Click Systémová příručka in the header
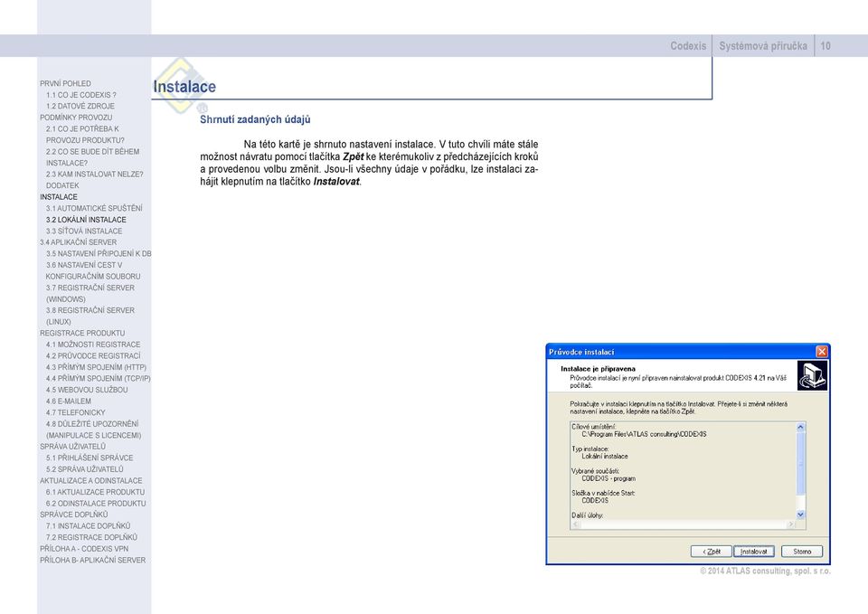The image size is (868, 614). [x=763, y=46]
